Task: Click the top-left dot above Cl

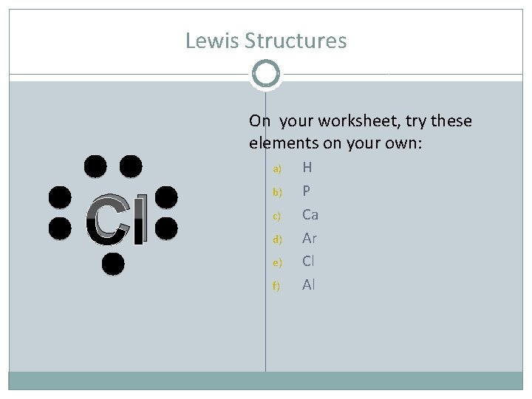Action: (95, 166)
